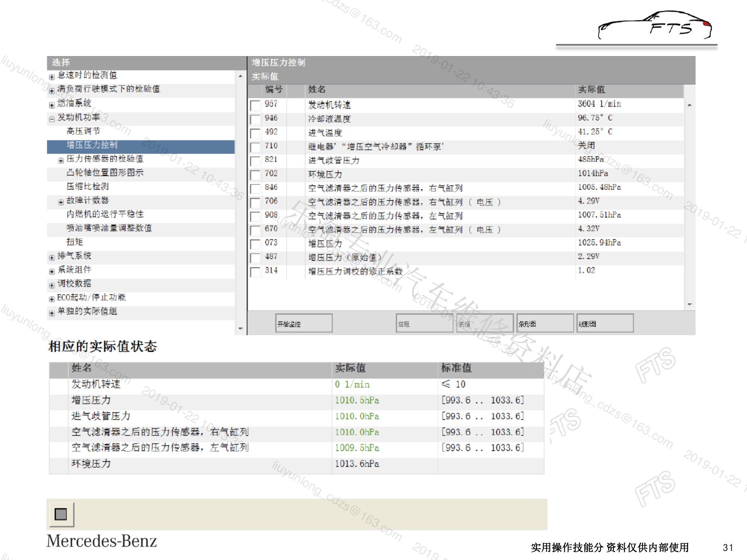Click value 485hPa

coord(591,159)
